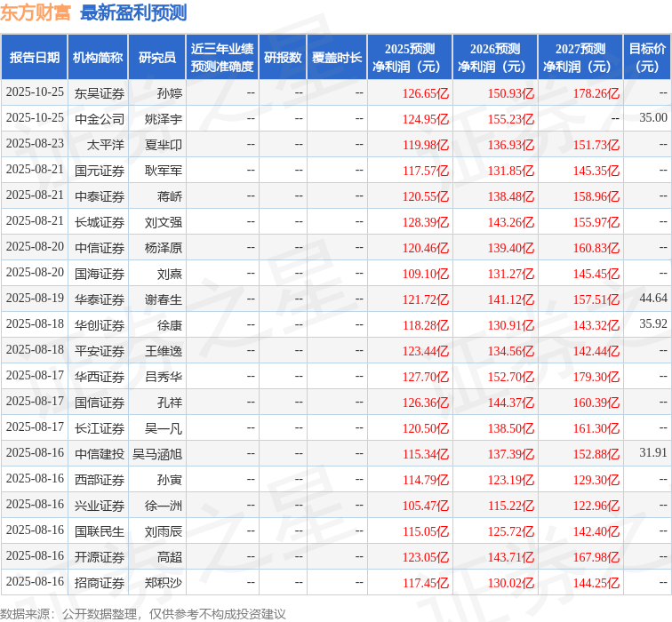Click the 数据来源 footer disclaimer text

pos(143,614)
